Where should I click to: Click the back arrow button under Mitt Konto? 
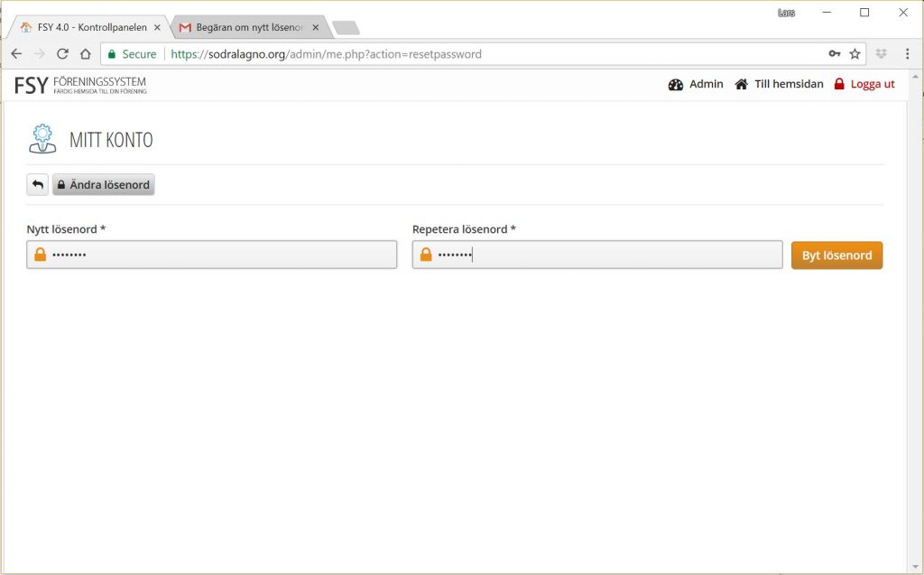[x=37, y=185]
